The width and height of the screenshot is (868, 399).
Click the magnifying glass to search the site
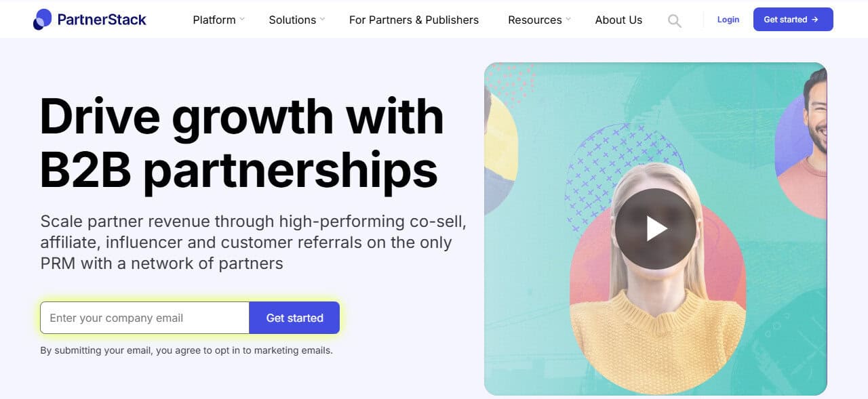[x=674, y=20]
